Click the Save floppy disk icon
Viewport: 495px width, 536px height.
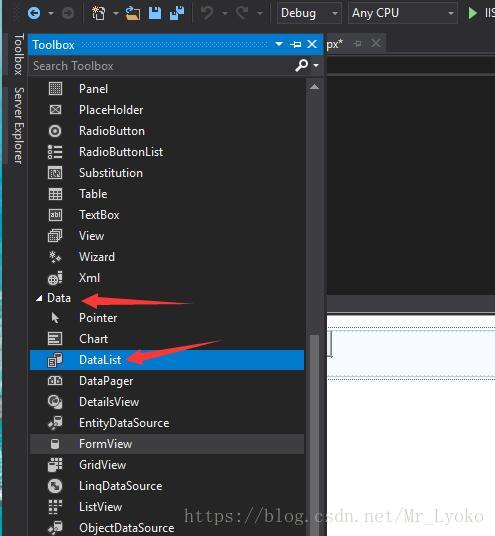(x=155, y=13)
